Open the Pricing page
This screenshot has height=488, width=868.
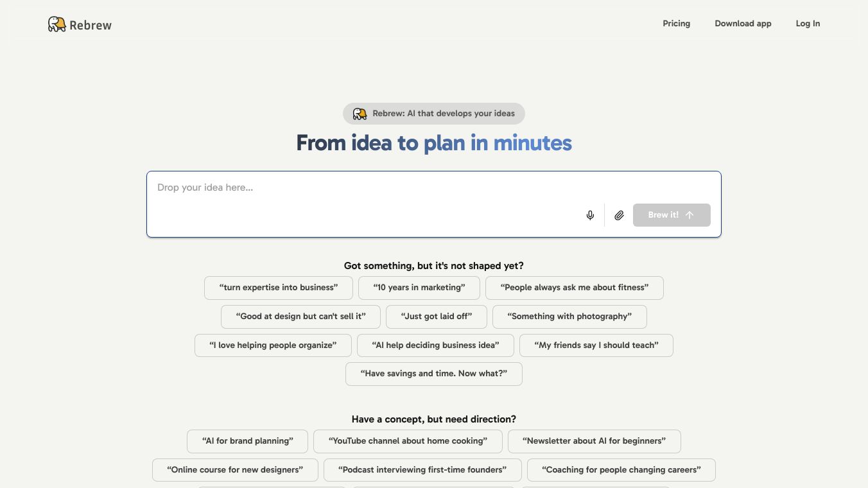click(x=676, y=24)
